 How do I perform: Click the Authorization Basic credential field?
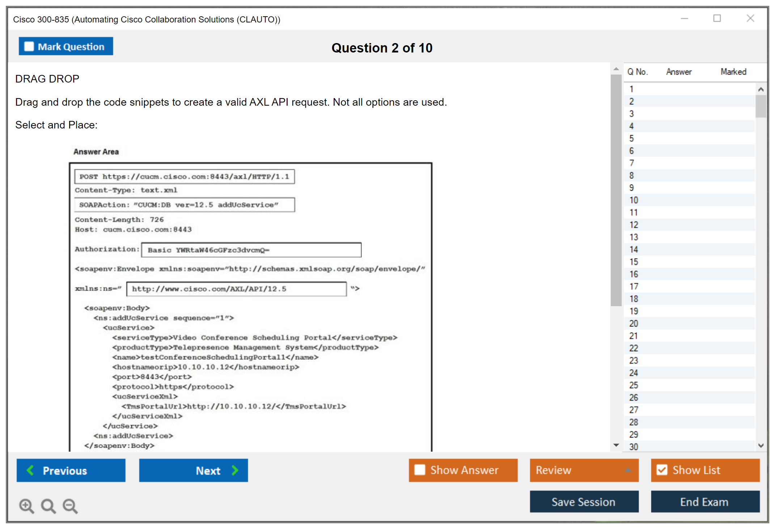[x=251, y=250]
